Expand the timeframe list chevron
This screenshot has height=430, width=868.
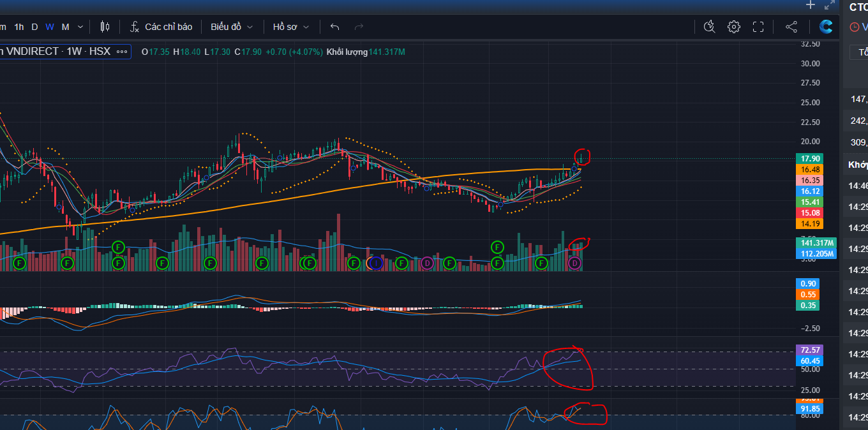80,27
